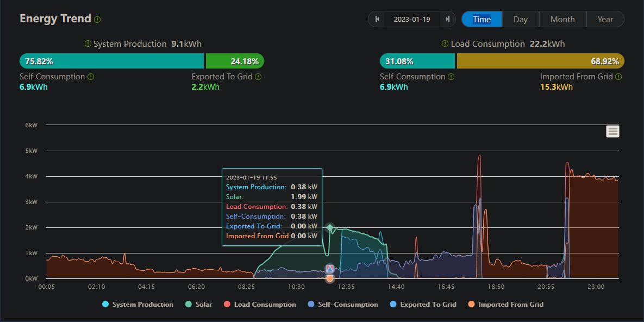Click the 75.82% self-consumption bar
Viewport: 644px width, 322px height.
click(x=111, y=61)
